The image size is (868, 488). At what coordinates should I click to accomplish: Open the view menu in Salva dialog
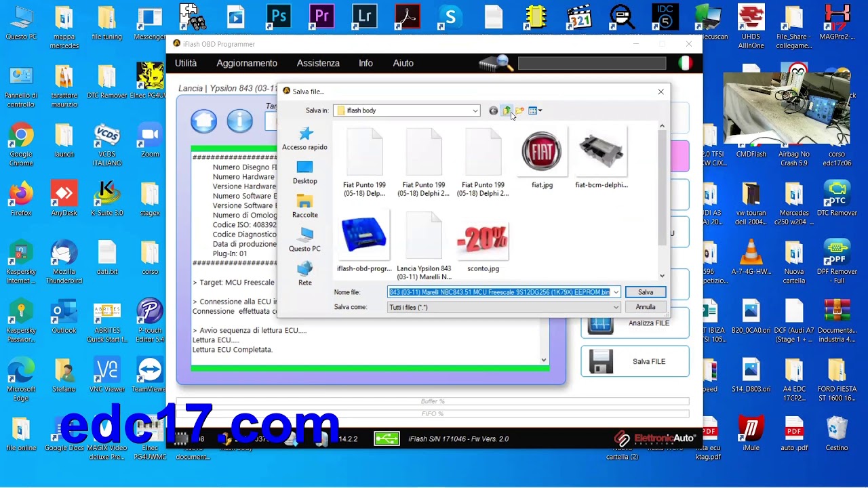(535, 110)
